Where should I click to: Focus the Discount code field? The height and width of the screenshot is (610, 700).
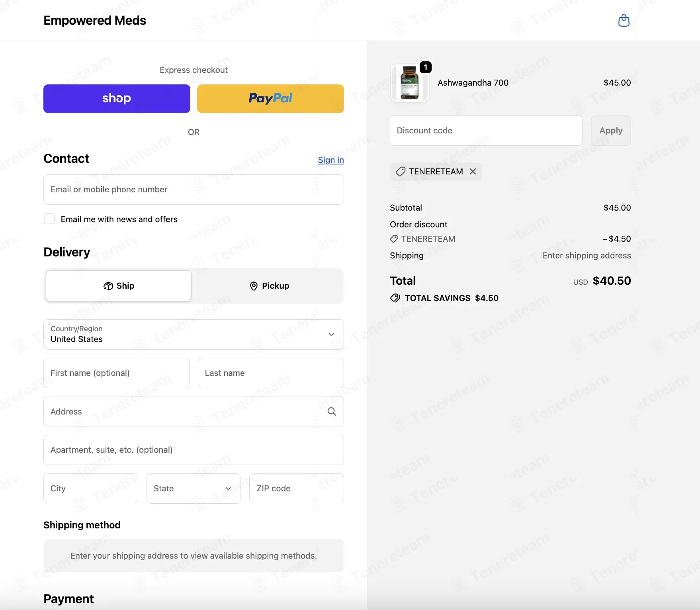coord(486,131)
